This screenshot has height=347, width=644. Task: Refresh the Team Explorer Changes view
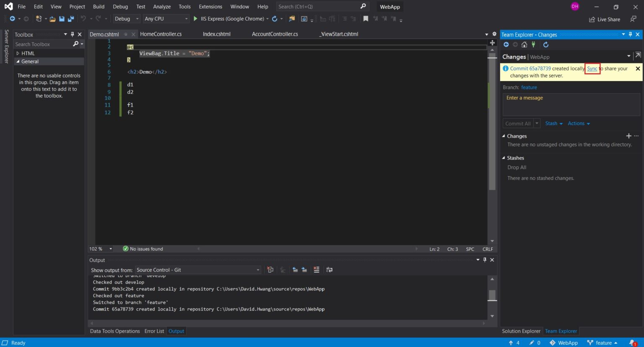(546, 44)
